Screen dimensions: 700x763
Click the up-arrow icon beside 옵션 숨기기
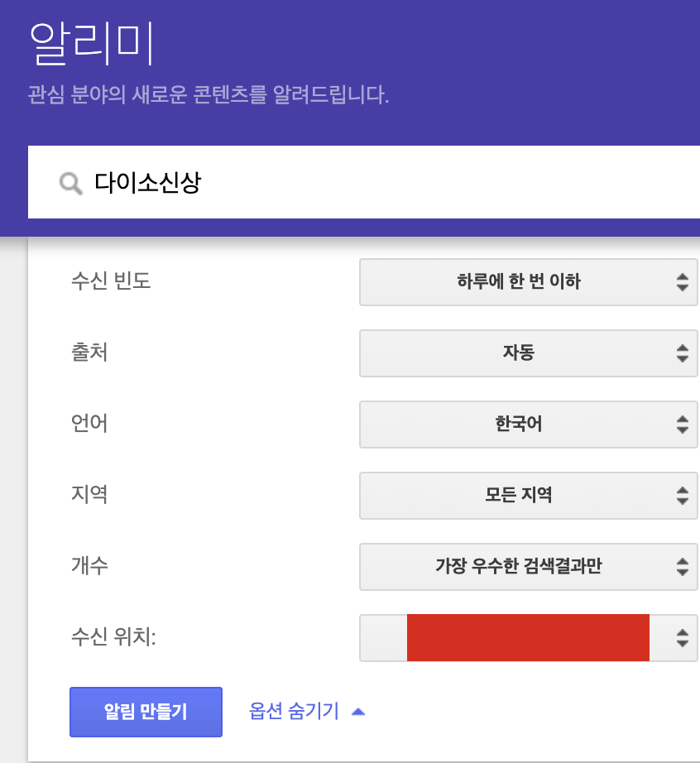pos(358,712)
